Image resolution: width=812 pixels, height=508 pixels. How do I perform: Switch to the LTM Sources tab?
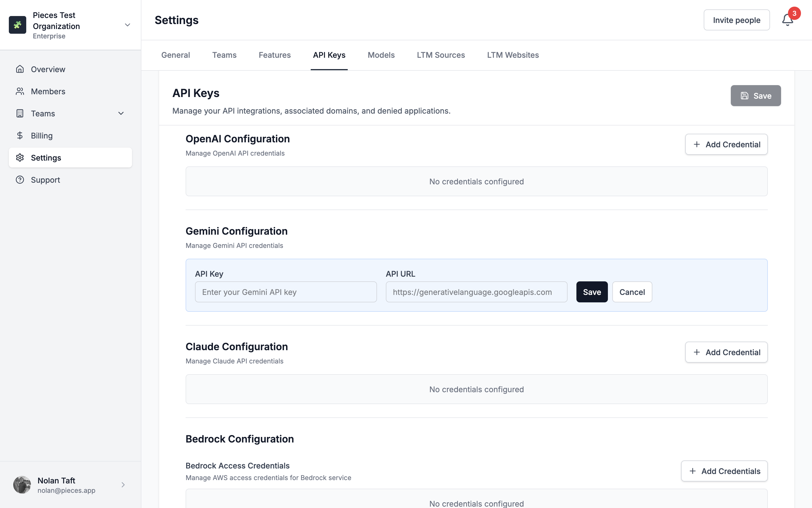tap(441, 55)
